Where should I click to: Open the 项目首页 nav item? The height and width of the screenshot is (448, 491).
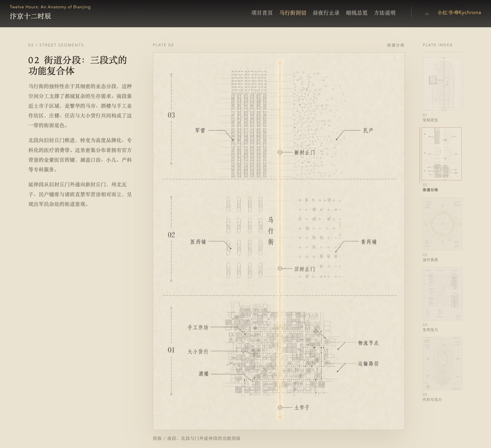point(262,13)
